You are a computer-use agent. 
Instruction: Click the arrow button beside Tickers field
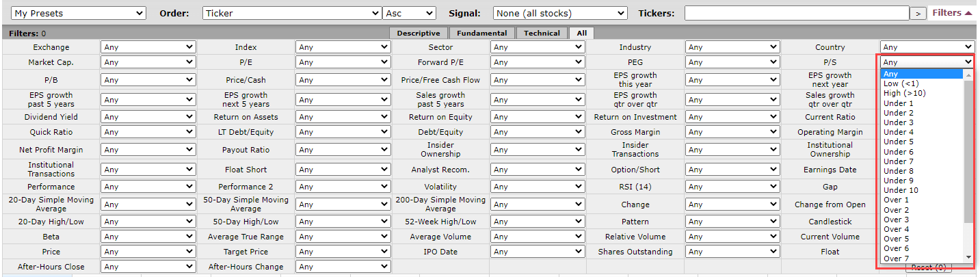pyautogui.click(x=918, y=13)
